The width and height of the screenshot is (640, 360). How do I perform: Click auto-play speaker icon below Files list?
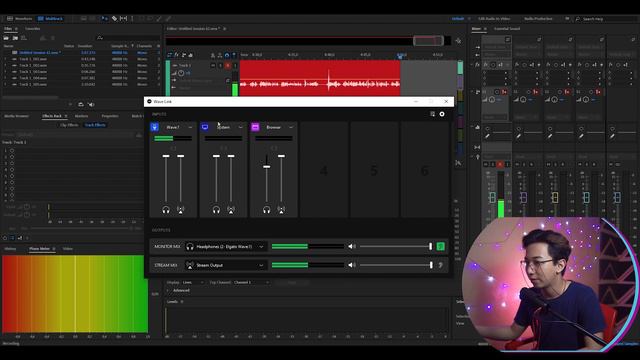tap(91, 104)
